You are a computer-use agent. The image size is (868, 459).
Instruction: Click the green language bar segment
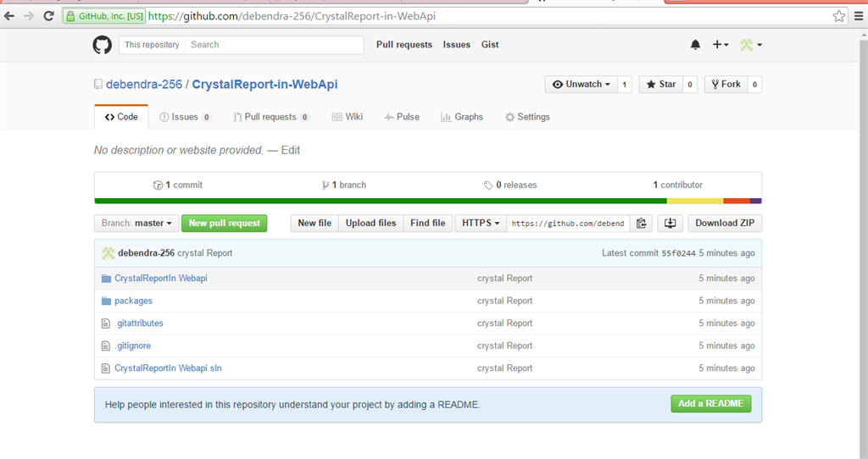pyautogui.click(x=381, y=202)
